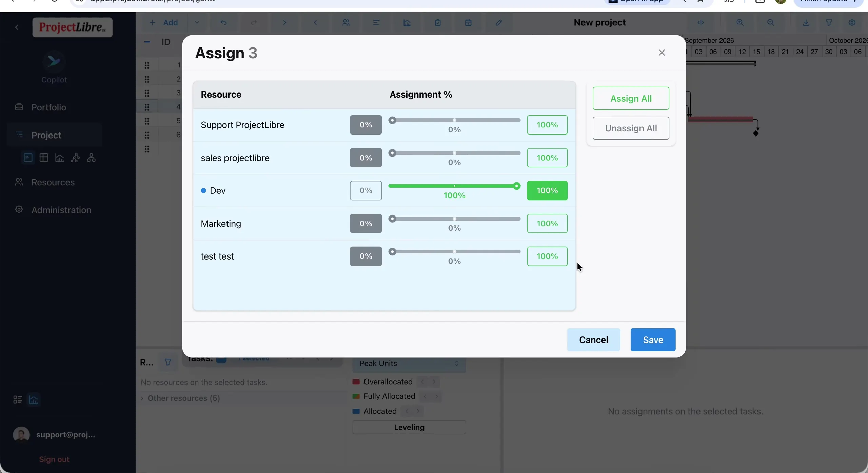
Task: Click the undo icon in toolbar
Action: coord(223,22)
